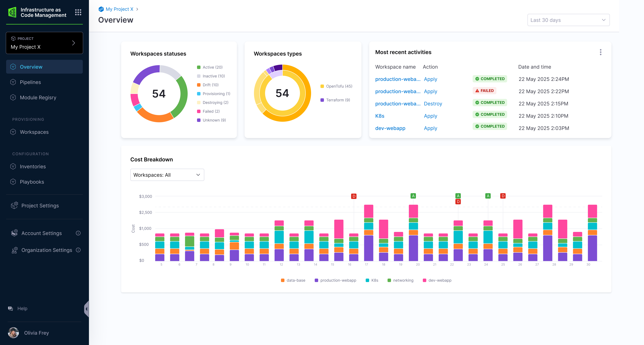
Task: Click the Help chat icon
Action: point(11,309)
